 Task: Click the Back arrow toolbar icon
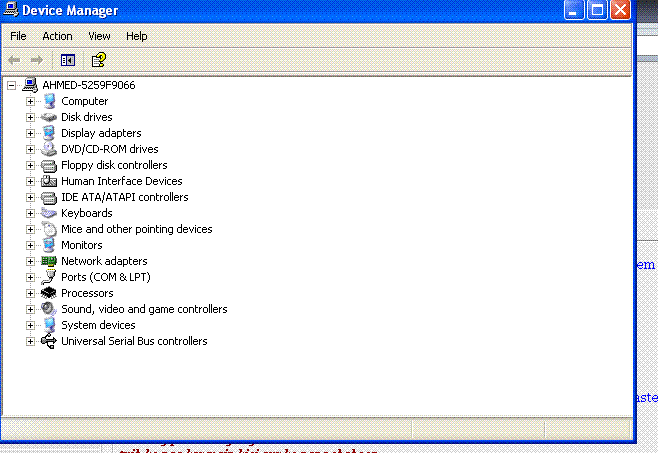pyautogui.click(x=14, y=60)
